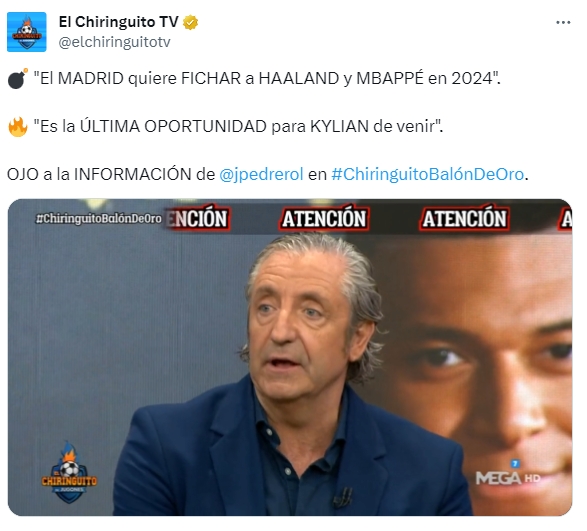The height and width of the screenshot is (531, 587).
Task: Click the fire emoji in the tweet
Action: point(18,127)
